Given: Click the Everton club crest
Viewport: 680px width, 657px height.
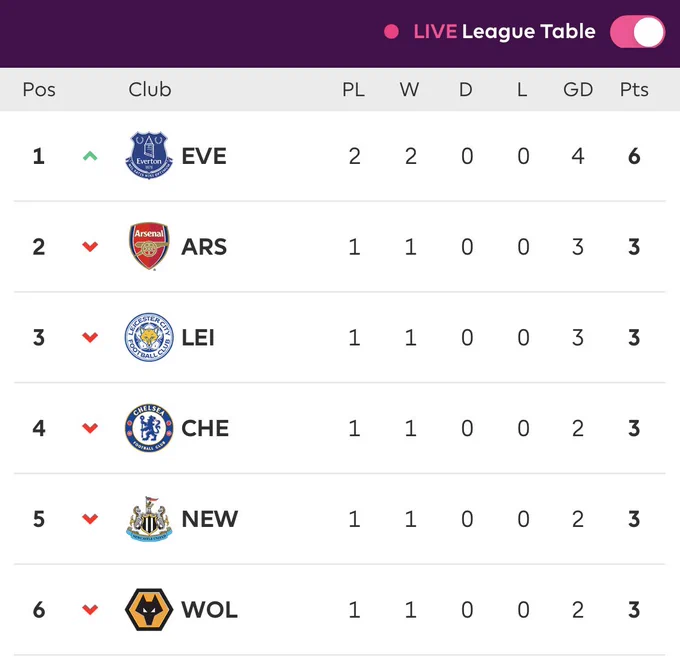Looking at the screenshot, I should (149, 156).
